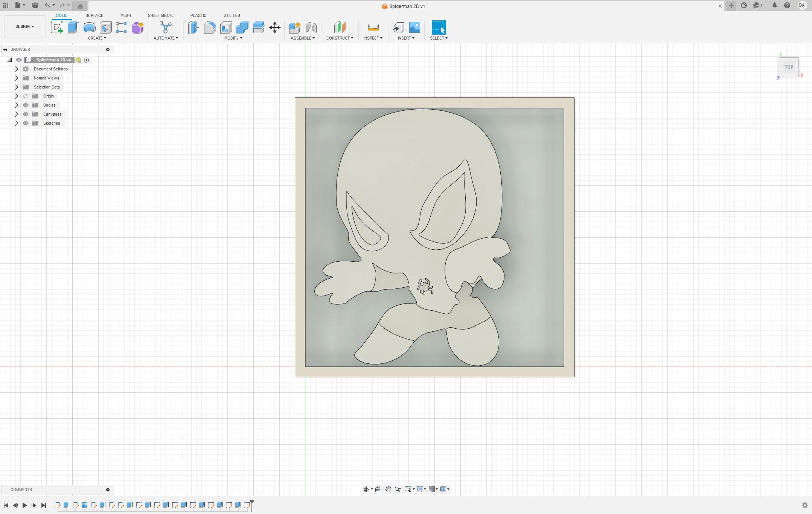Screen dimensions: 812x514
Task: Click the second Extrude feature in timeline
Action: (x=102, y=505)
